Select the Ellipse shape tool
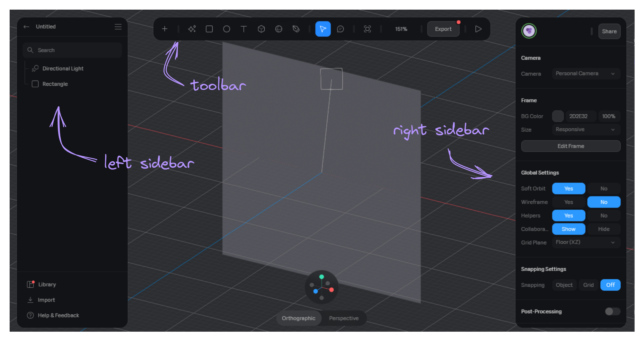This screenshot has width=644, height=341. 226,29
